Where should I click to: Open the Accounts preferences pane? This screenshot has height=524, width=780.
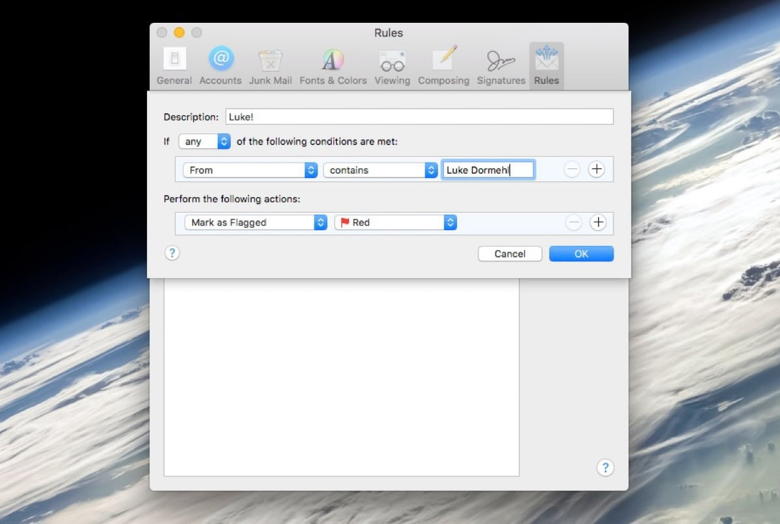(220, 66)
